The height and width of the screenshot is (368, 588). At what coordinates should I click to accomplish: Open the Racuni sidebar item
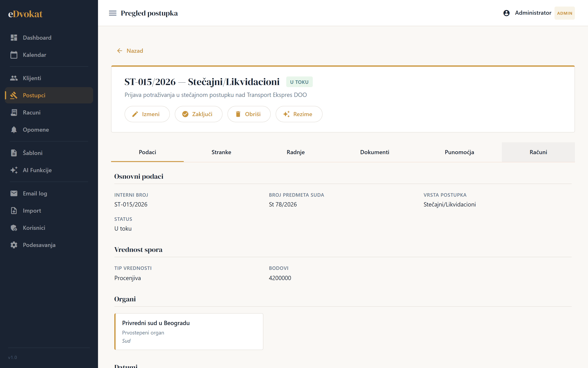49,112
